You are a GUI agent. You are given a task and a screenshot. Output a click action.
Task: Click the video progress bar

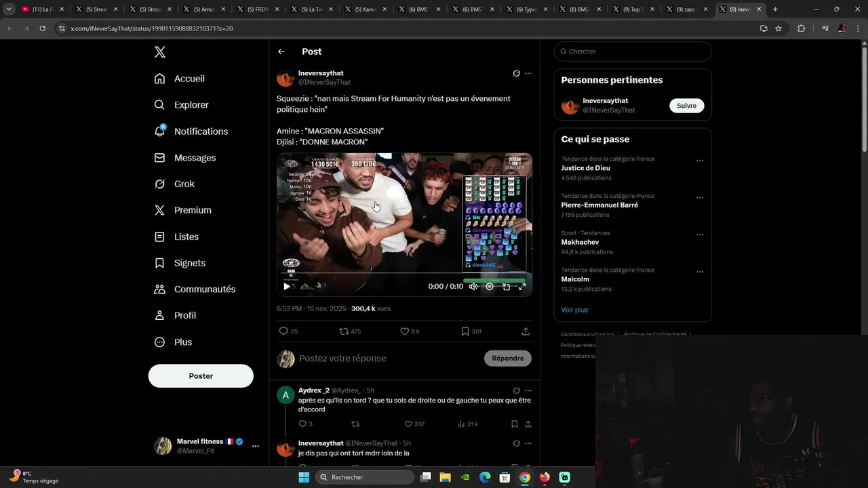(x=404, y=274)
